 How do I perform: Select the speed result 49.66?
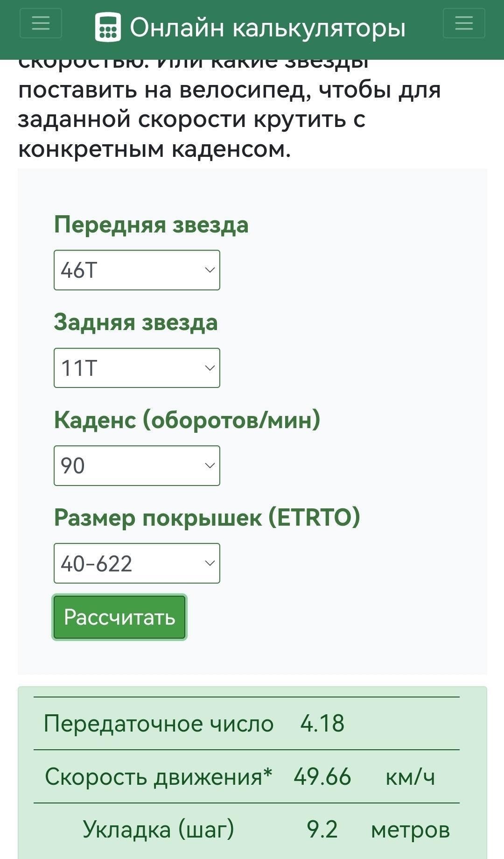tap(322, 777)
